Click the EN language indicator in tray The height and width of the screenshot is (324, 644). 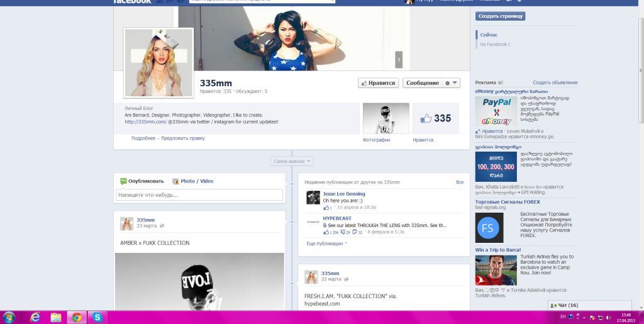coord(563,316)
